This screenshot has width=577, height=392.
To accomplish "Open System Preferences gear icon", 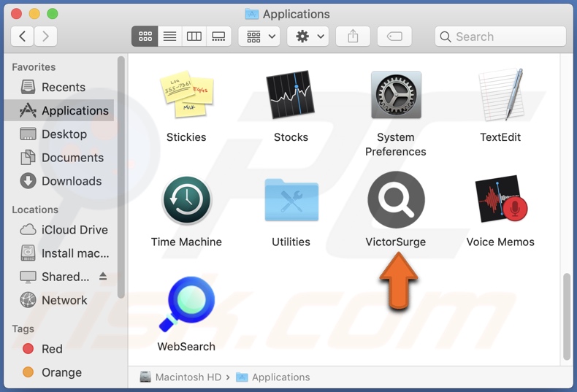I will [396, 95].
